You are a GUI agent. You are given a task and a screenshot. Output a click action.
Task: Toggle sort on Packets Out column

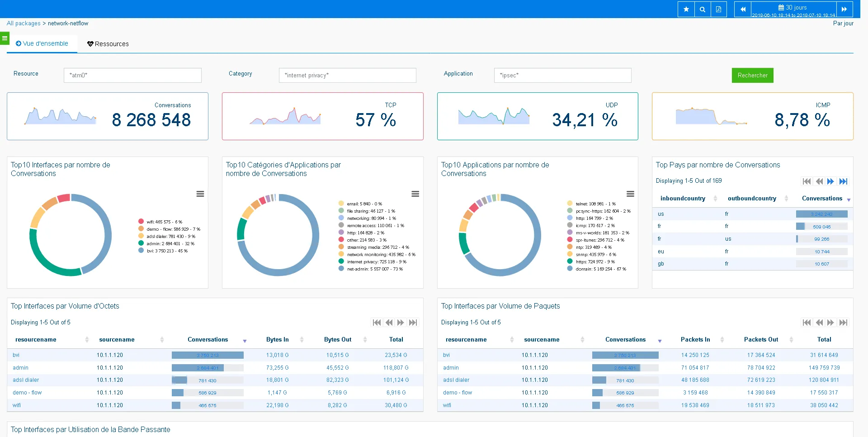790,339
